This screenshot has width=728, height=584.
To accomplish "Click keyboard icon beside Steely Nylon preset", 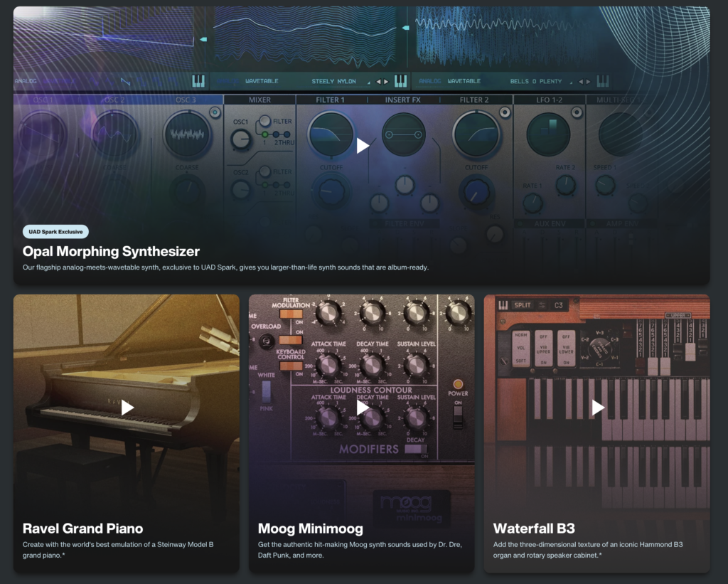I will 401,81.
